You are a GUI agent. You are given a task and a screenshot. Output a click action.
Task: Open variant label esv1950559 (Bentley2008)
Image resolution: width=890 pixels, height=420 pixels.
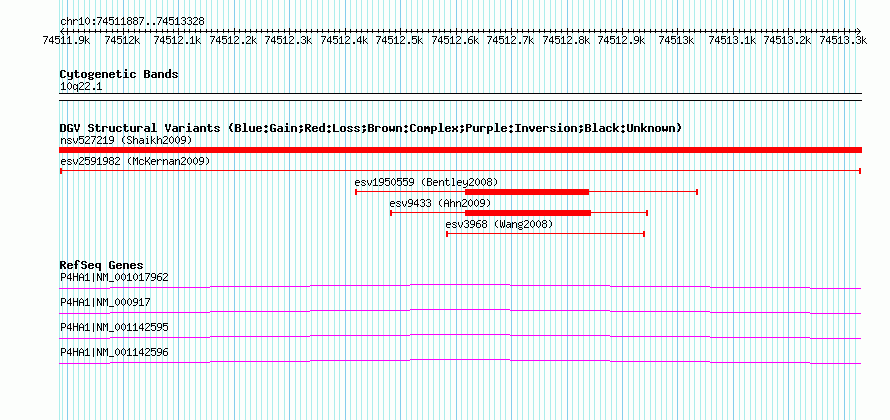426,182
